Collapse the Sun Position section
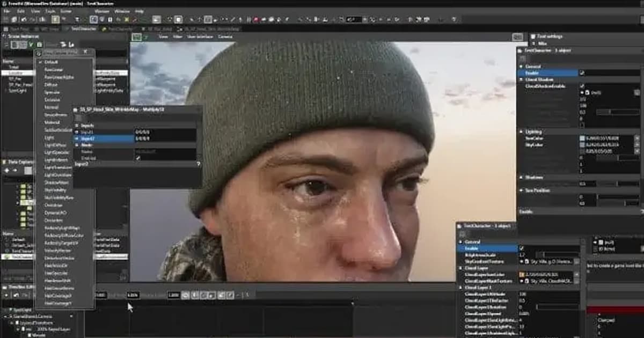 click(x=521, y=190)
